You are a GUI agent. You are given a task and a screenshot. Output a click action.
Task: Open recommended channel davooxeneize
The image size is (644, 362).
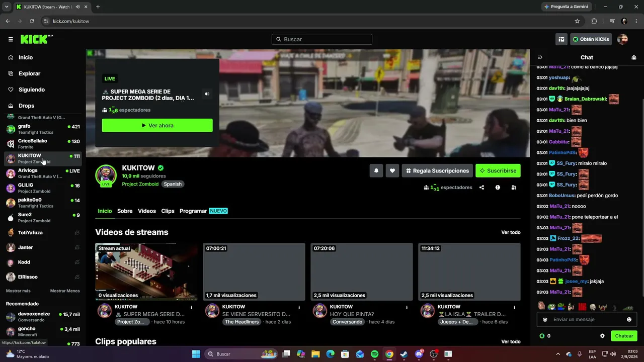[x=43, y=317]
